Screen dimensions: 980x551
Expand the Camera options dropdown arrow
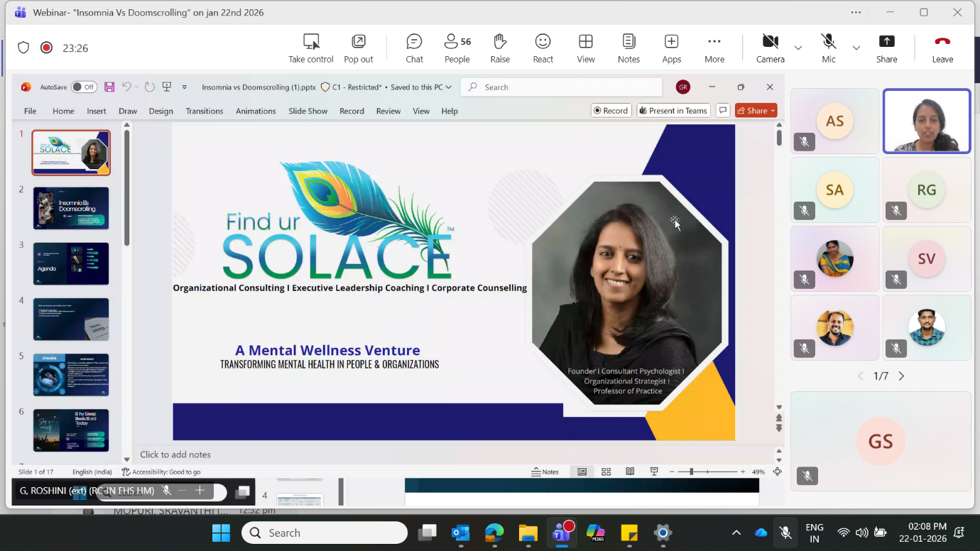(x=798, y=48)
